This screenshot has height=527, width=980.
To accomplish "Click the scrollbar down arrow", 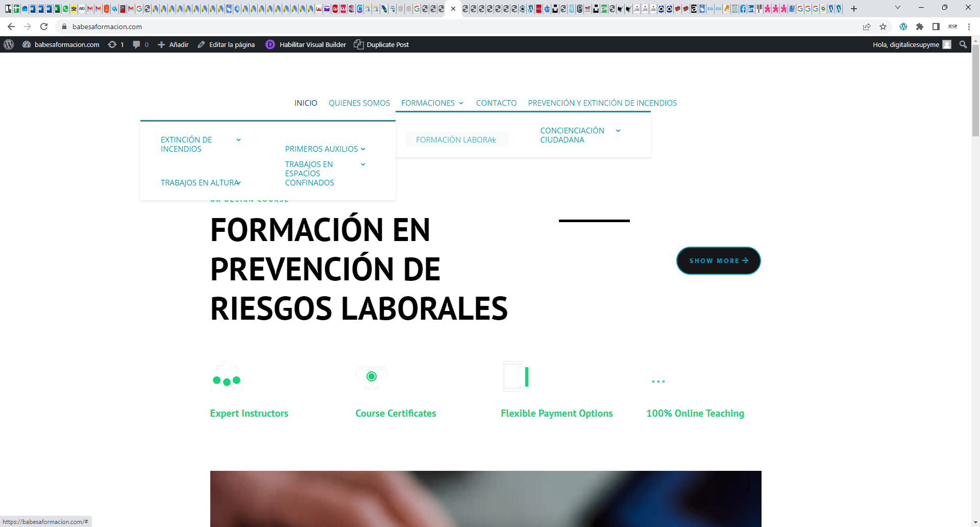I will (975, 523).
